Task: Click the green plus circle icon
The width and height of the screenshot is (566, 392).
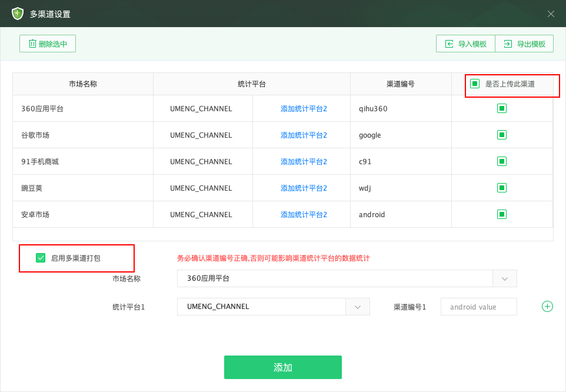Action: pos(547,307)
